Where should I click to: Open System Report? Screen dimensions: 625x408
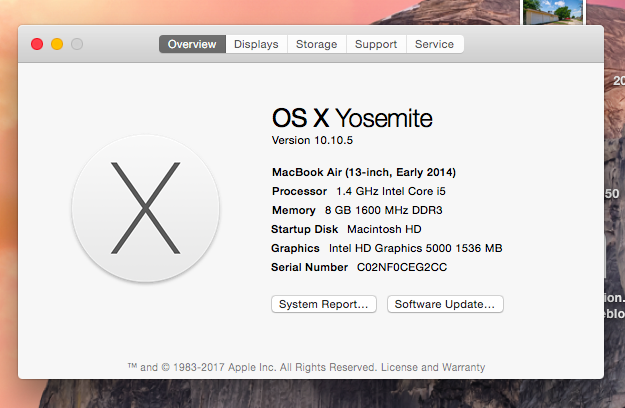324,304
